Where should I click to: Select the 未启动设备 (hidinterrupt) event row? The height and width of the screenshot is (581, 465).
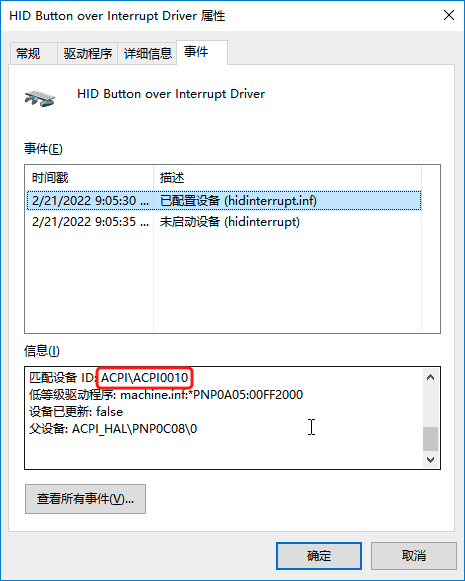click(x=224, y=222)
